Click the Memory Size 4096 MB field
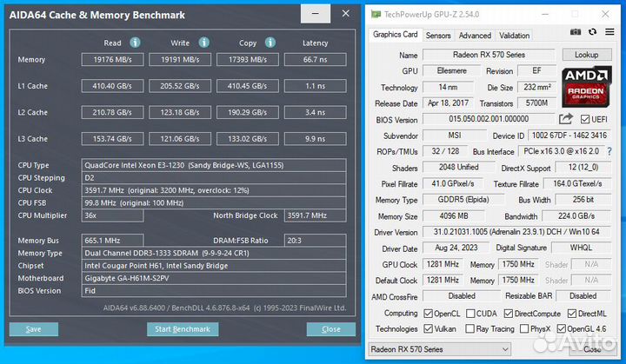This screenshot has width=626, height=364. [x=454, y=216]
